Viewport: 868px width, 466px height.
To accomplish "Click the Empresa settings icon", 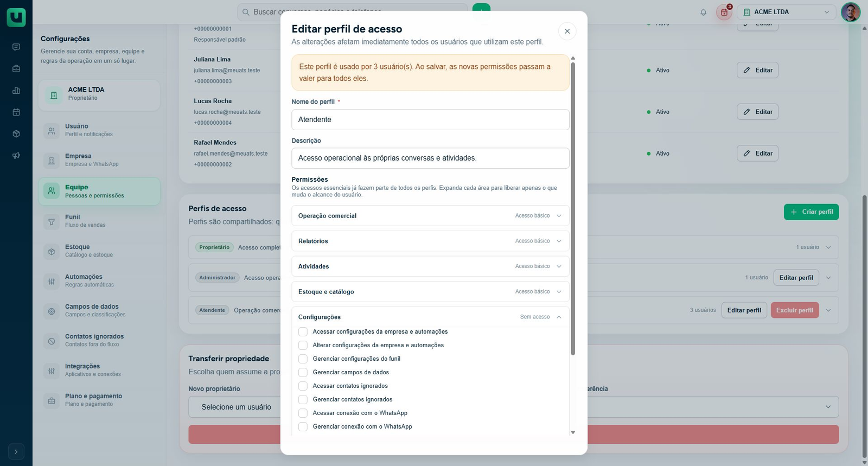I will 52,161.
